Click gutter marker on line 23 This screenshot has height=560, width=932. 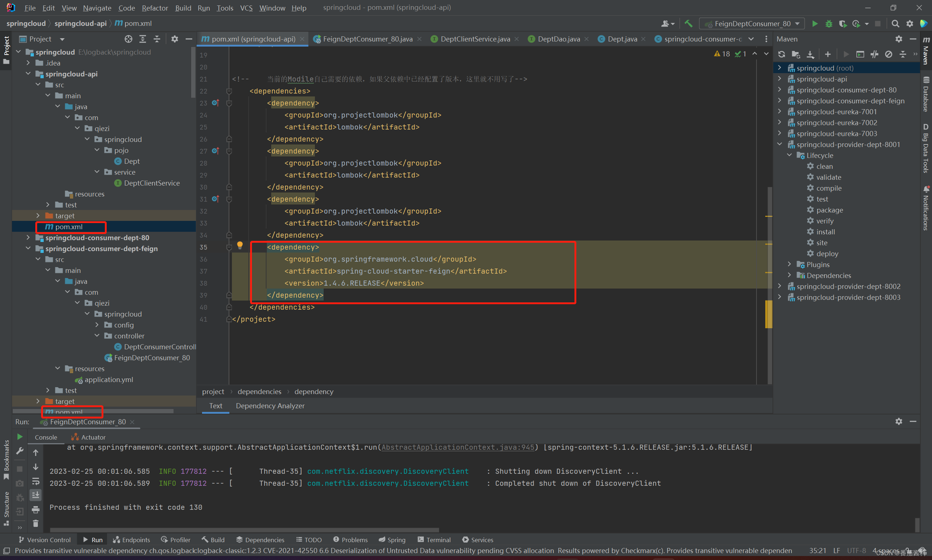tap(215, 103)
